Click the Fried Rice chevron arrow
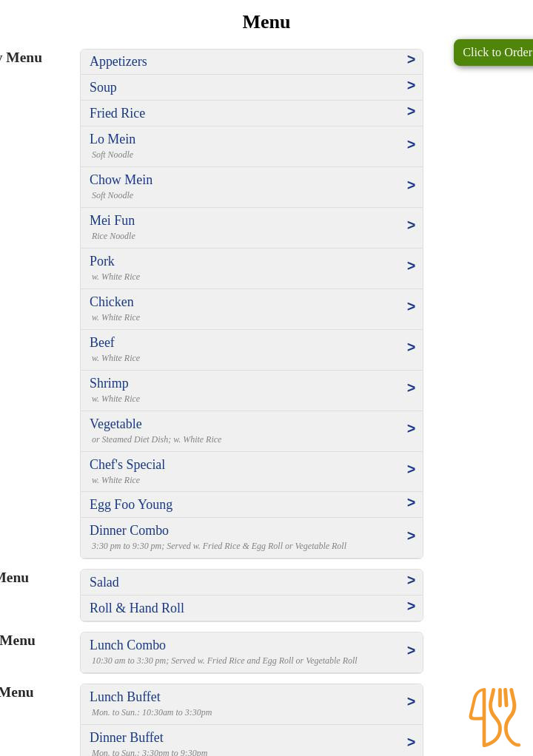 (411, 112)
